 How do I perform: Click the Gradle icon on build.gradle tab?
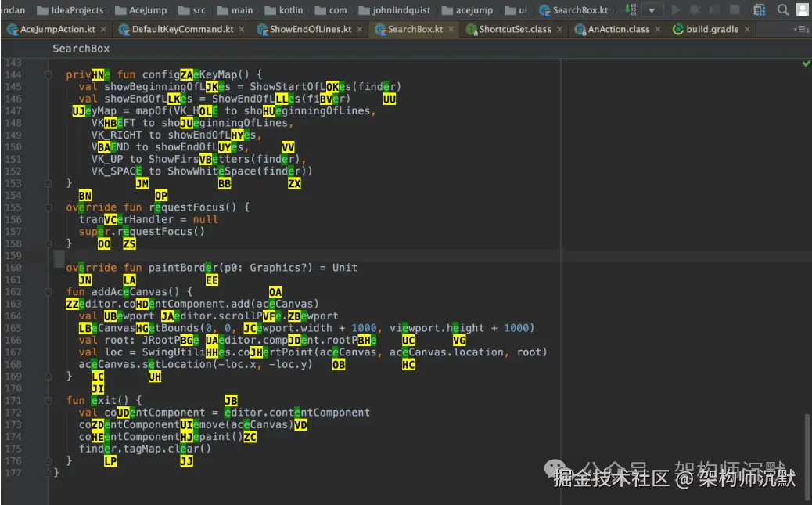tap(678, 30)
